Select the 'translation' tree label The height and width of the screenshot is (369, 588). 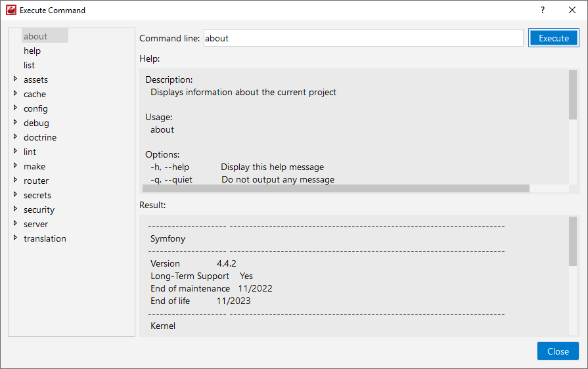point(45,238)
